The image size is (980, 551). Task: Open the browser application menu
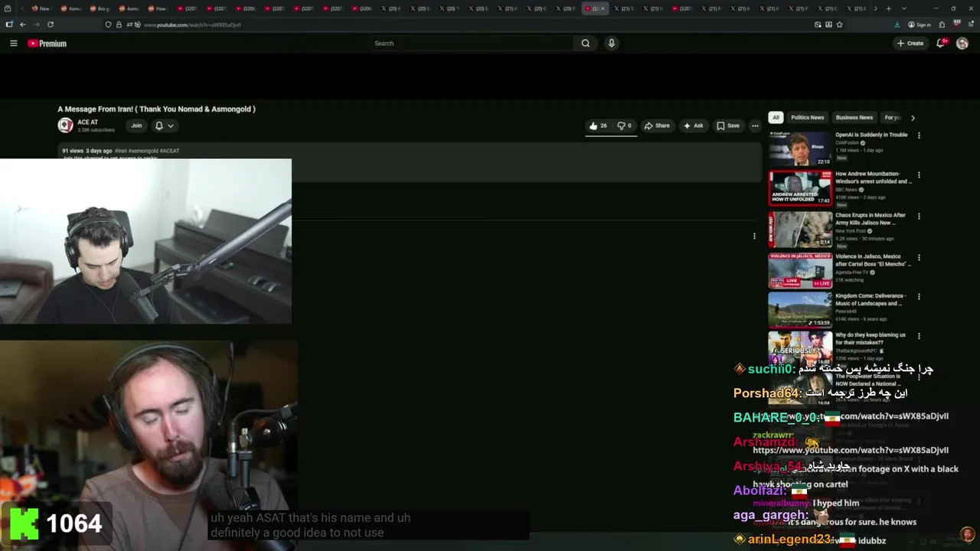(969, 24)
